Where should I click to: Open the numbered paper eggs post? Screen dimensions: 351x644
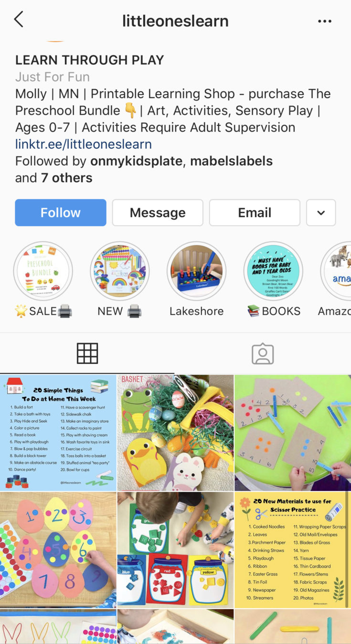[x=58, y=550]
